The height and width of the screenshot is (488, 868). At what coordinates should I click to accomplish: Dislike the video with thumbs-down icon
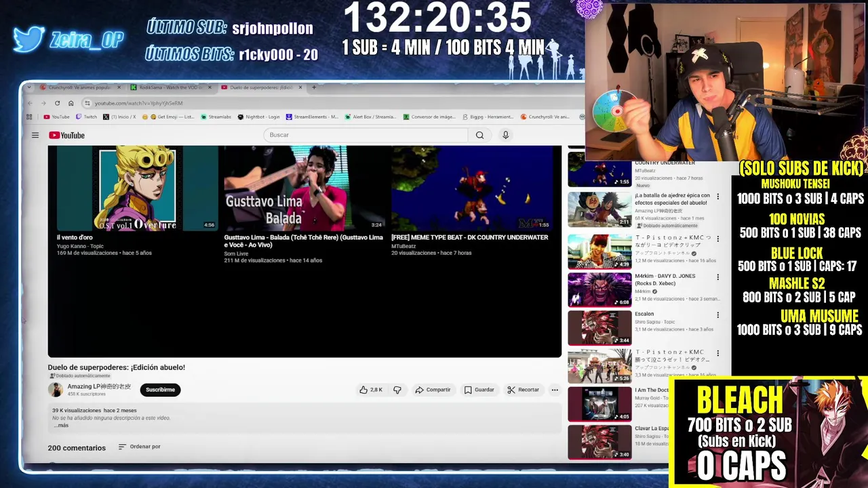(397, 390)
